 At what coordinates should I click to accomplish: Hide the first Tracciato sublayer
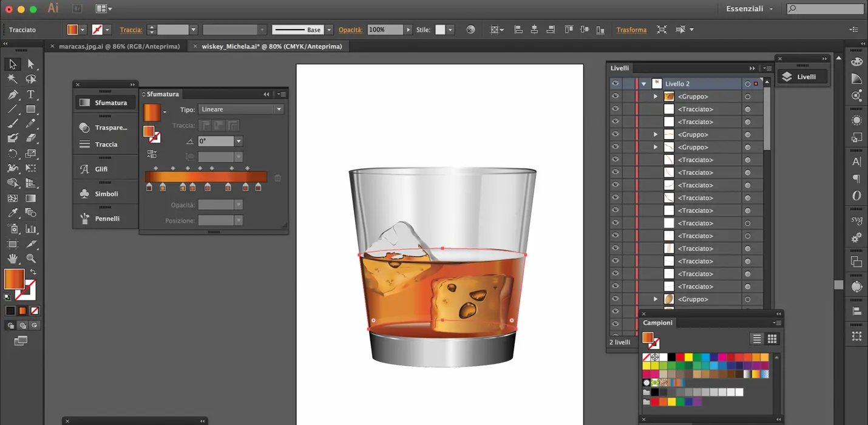pyautogui.click(x=615, y=109)
